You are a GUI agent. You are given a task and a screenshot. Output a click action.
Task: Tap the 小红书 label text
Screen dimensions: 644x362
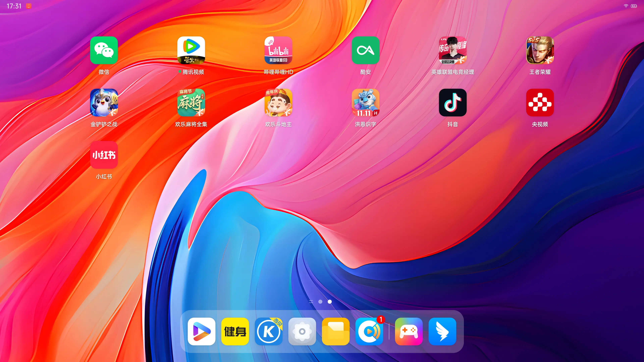(104, 176)
